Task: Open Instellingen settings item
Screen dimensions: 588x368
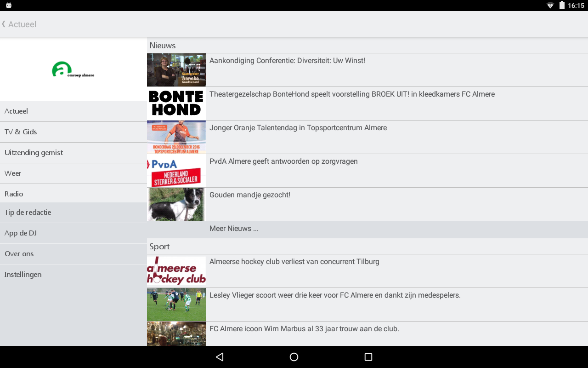Action: [x=73, y=275]
